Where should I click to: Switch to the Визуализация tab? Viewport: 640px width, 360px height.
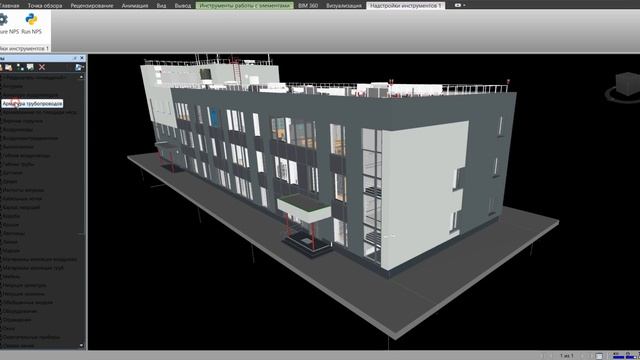[344, 6]
